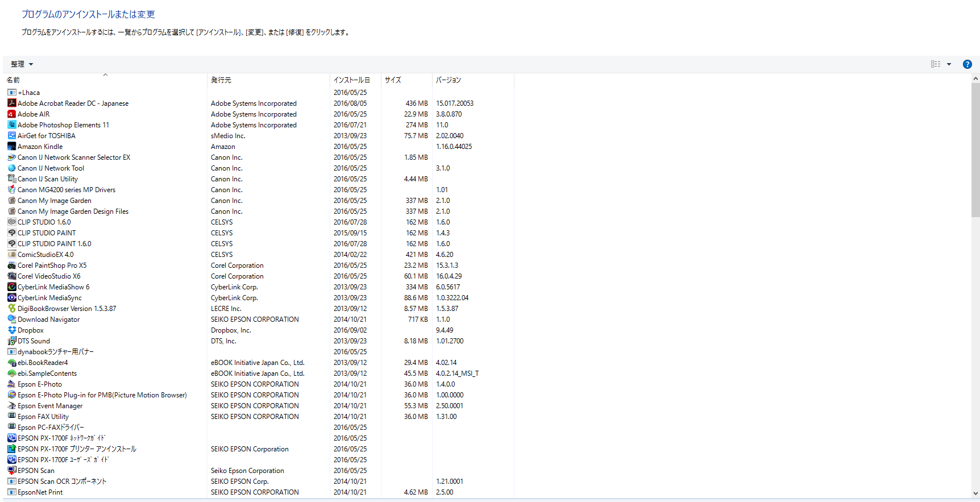The image size is (980, 502).
Task: Click the Dropbox, Inc. publisher cell
Action: pyautogui.click(x=231, y=330)
